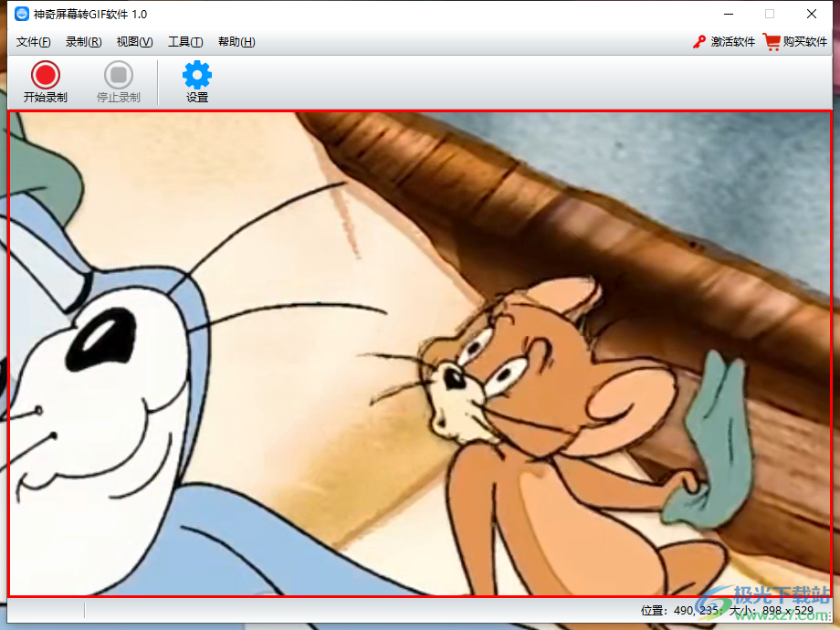Open settings via the blue gear icon
Viewport: 840px width, 630px height.
tap(197, 75)
